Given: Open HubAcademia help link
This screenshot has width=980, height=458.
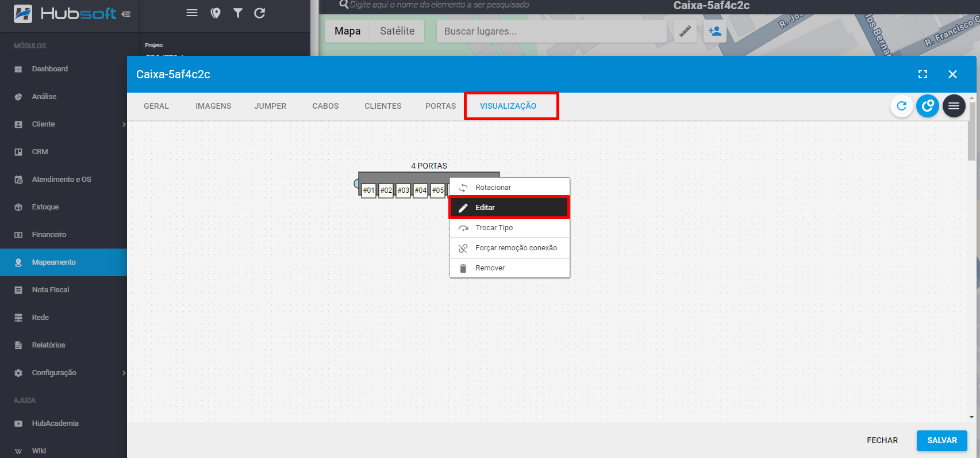Looking at the screenshot, I should click(x=63, y=423).
